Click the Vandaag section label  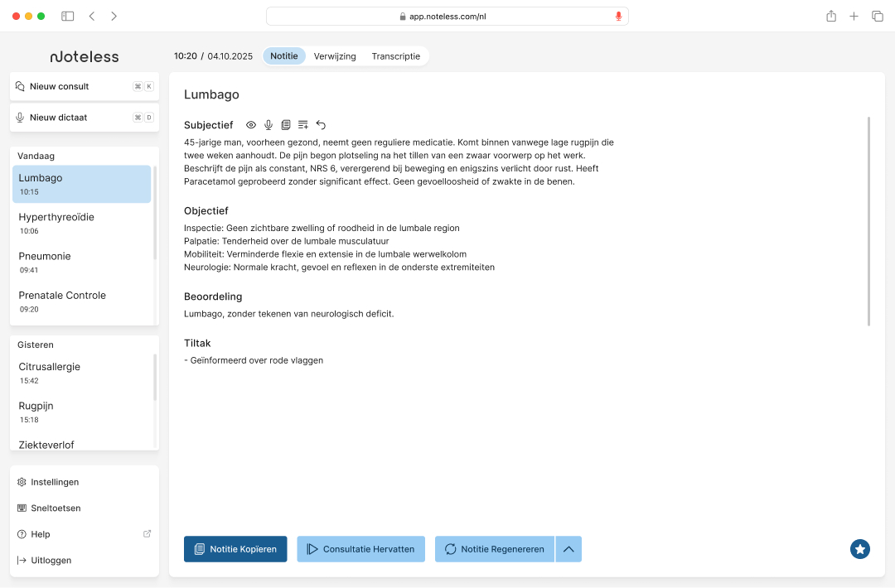[36, 156]
